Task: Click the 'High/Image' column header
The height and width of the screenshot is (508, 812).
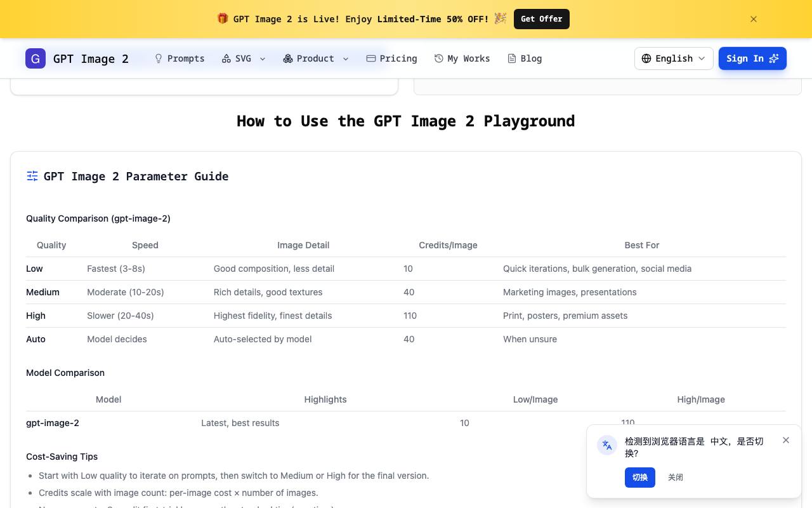Action: coord(701,399)
